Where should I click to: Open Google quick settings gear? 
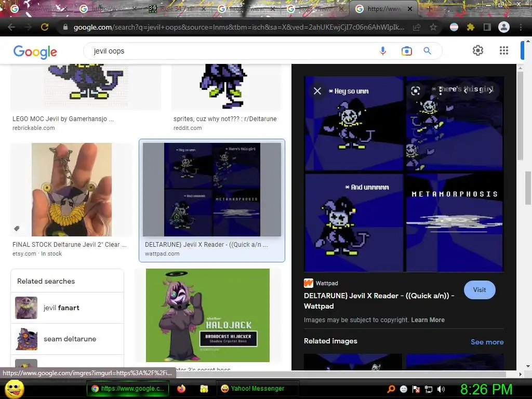pyautogui.click(x=478, y=50)
